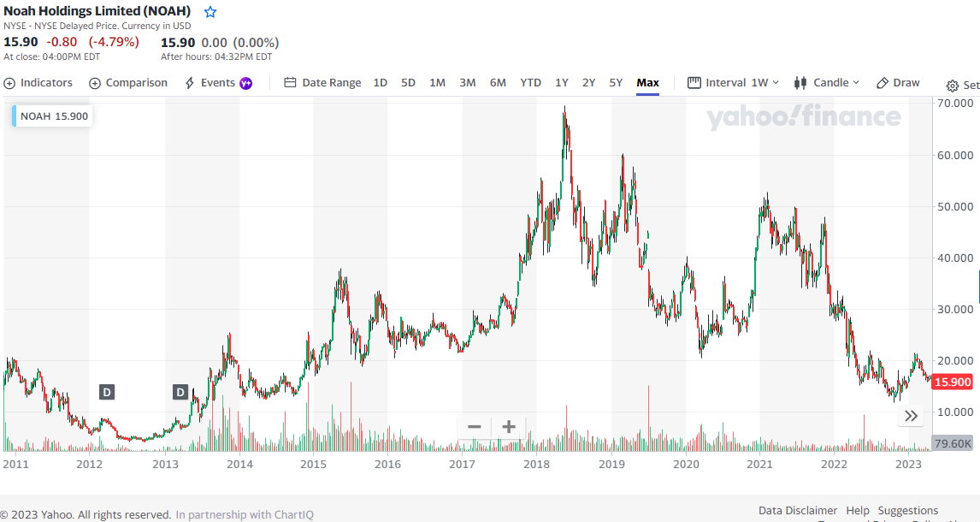The image size is (980, 522).
Task: Open the Help link
Action: [x=858, y=510]
